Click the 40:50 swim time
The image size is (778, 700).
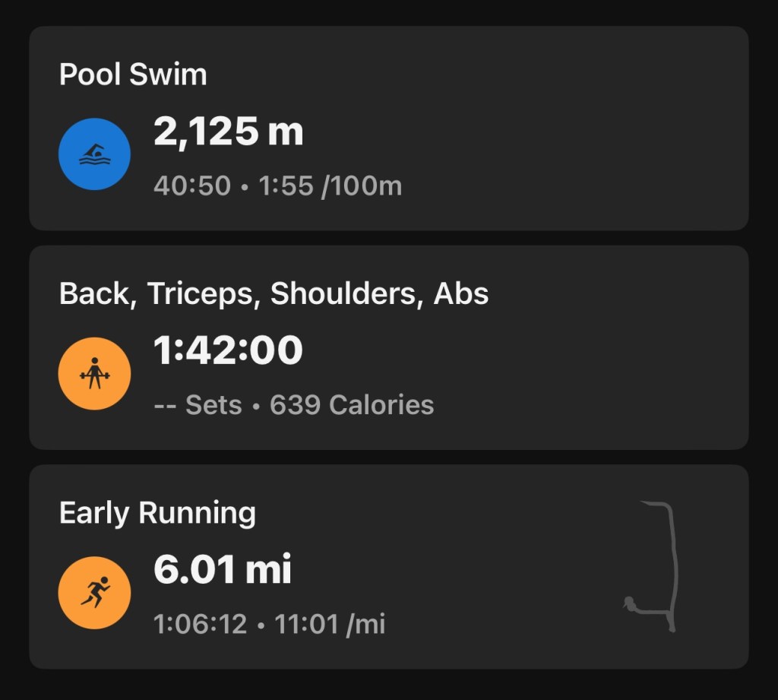point(191,185)
